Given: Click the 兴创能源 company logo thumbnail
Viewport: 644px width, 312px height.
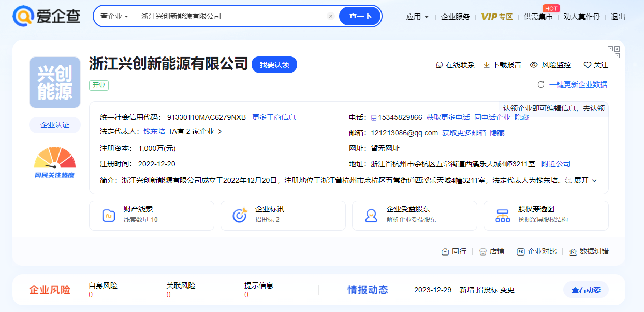Looking at the screenshot, I should [55, 82].
